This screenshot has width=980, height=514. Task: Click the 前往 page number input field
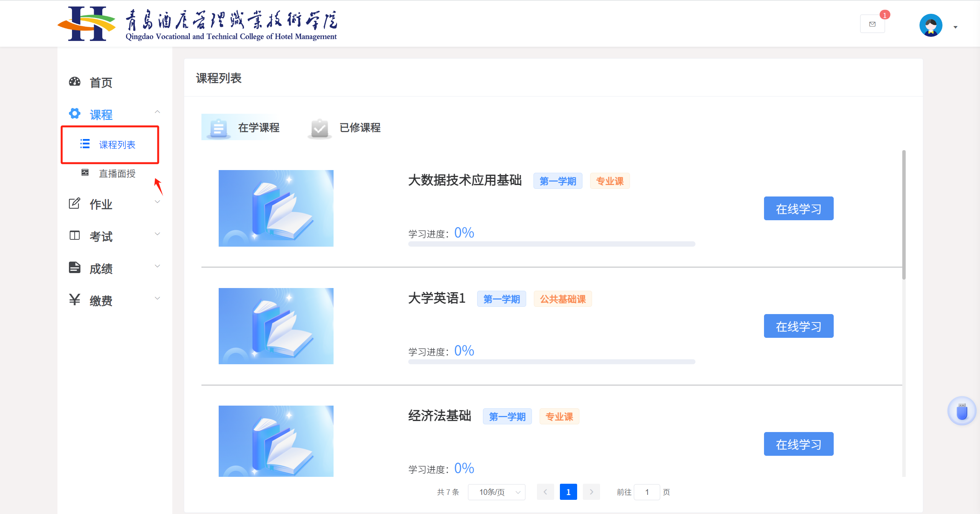click(x=646, y=492)
